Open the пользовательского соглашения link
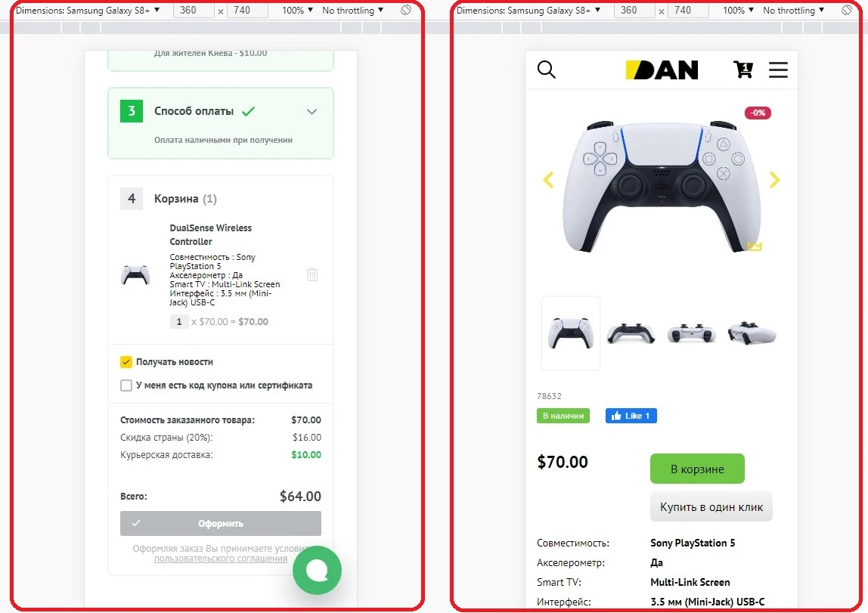Image resolution: width=868 pixels, height=613 pixels. (x=220, y=559)
